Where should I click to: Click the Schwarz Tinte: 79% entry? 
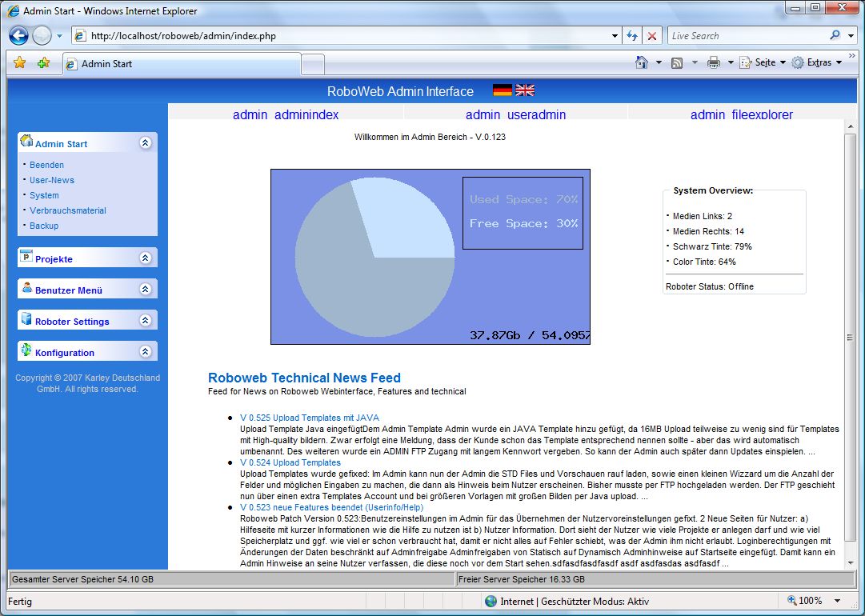(712, 246)
